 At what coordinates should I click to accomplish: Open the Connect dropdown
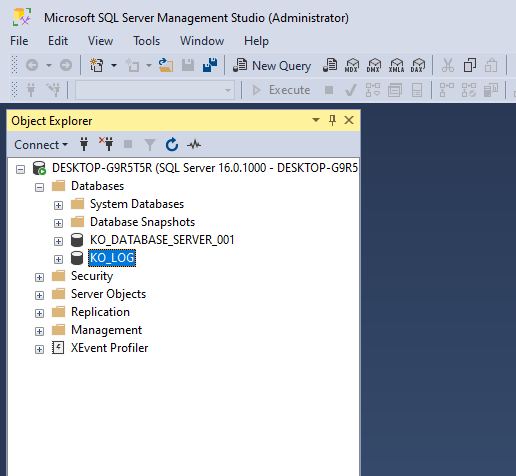pos(41,145)
